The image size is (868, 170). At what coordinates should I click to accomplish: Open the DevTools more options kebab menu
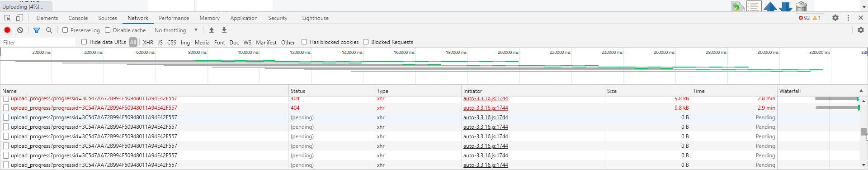[848, 18]
